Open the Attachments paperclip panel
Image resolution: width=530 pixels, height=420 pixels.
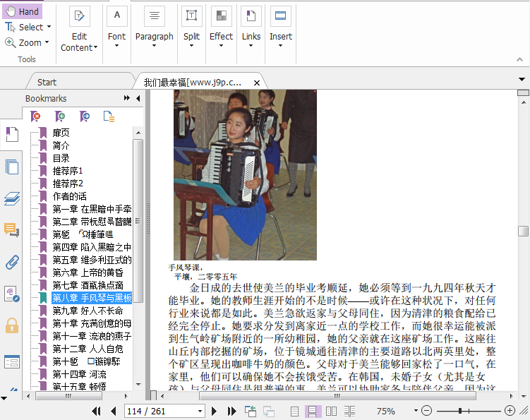click(x=12, y=263)
